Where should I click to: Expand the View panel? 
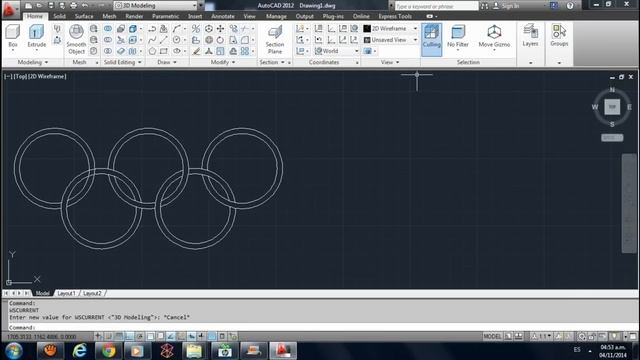point(390,62)
